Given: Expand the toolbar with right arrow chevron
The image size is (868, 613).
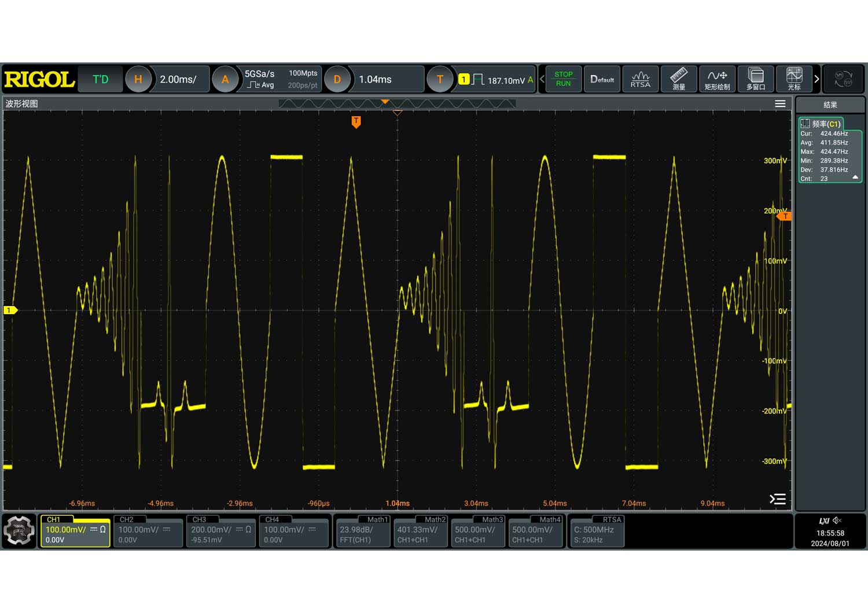Looking at the screenshot, I should (x=816, y=79).
